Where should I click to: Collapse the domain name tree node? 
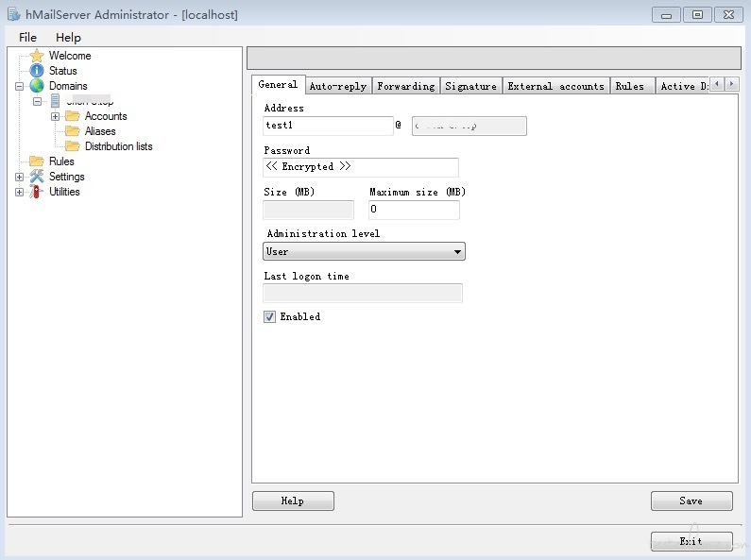(x=38, y=101)
